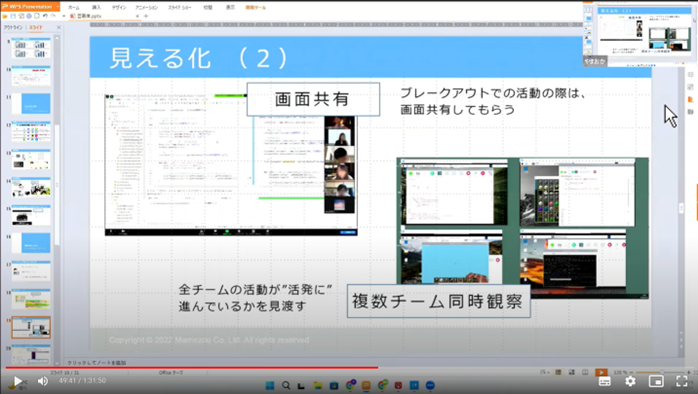698x394 pixels.
Task: Play the YouTube video
Action: tap(18, 381)
